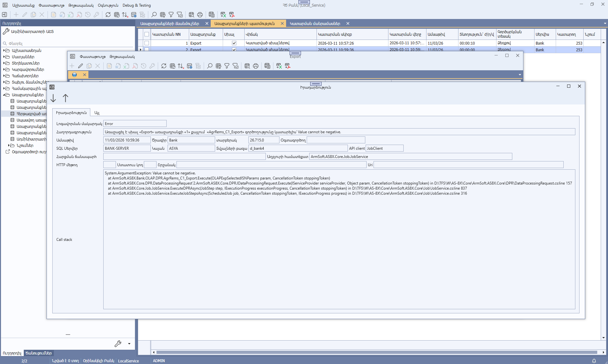This screenshot has height=364, width=608.
Task: Open the search (magnifier) tool in main toolbar
Action: [154, 15]
